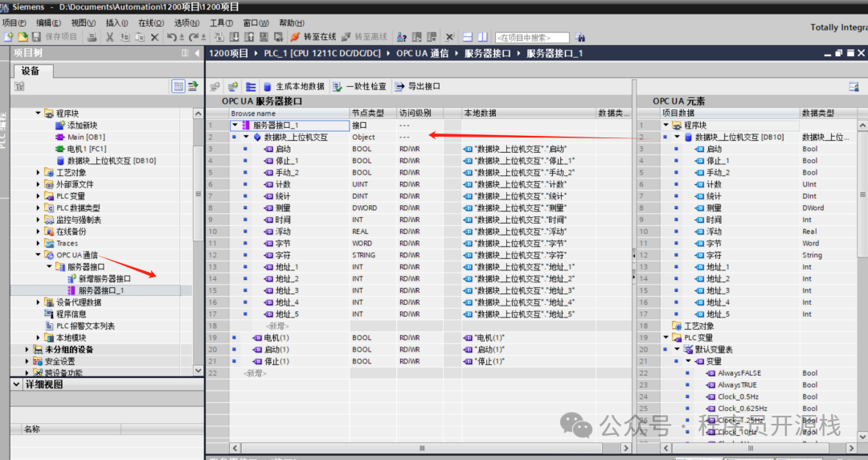The image size is (868, 460).
Task: Select Main [OB1] block in project tree
Action: [x=86, y=138]
